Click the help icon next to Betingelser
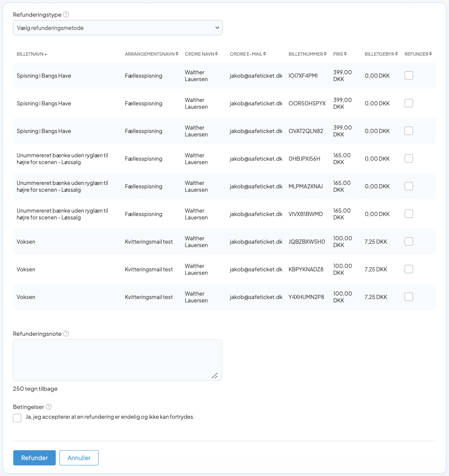Image resolution: width=449 pixels, height=476 pixels. tap(49, 407)
